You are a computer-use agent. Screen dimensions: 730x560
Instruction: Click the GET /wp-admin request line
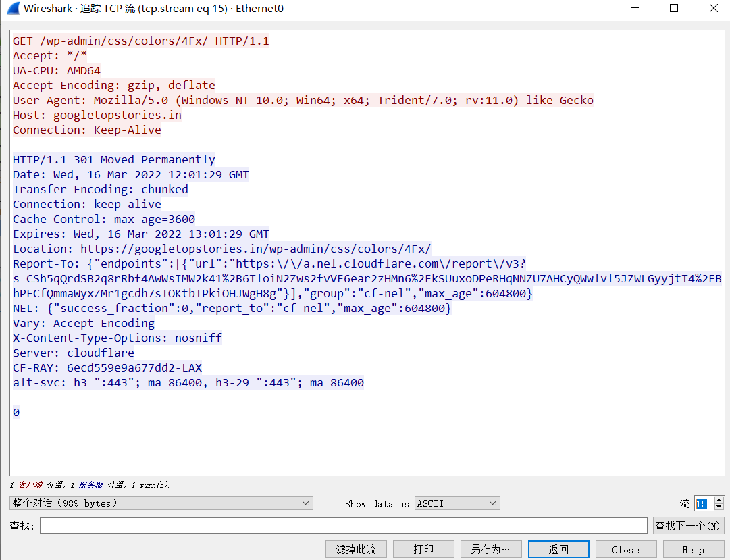tap(140, 41)
